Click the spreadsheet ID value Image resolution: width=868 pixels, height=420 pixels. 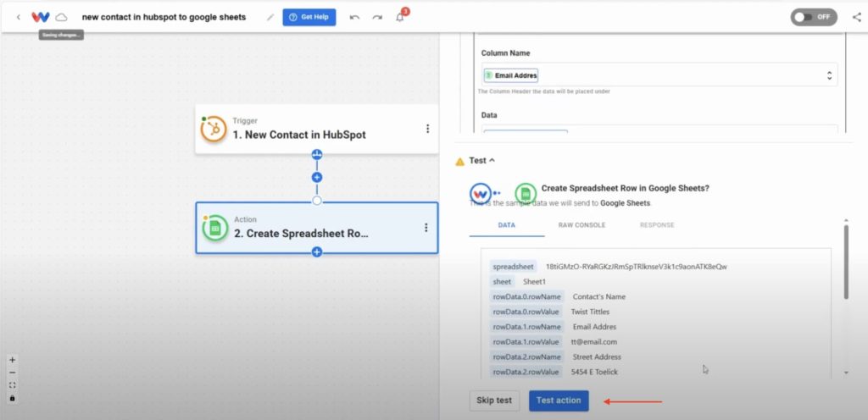coord(636,267)
